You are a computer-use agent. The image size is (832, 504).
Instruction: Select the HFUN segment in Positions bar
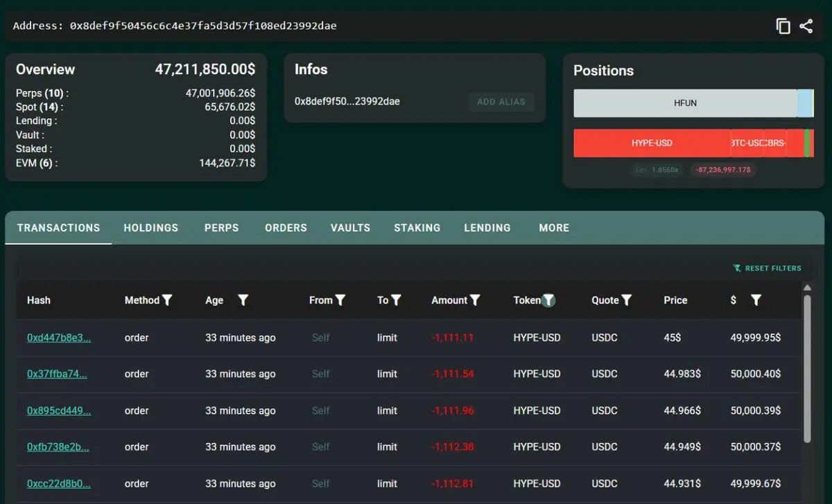pos(685,103)
